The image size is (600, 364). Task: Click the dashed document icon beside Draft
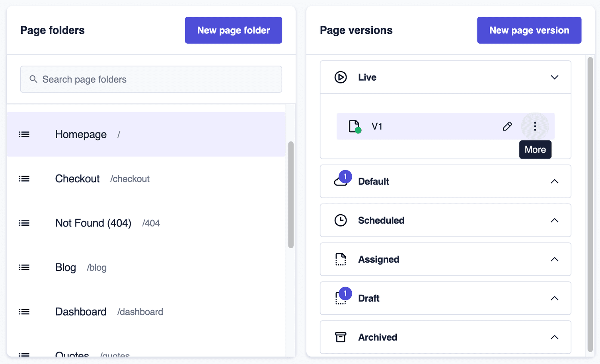[341, 298]
